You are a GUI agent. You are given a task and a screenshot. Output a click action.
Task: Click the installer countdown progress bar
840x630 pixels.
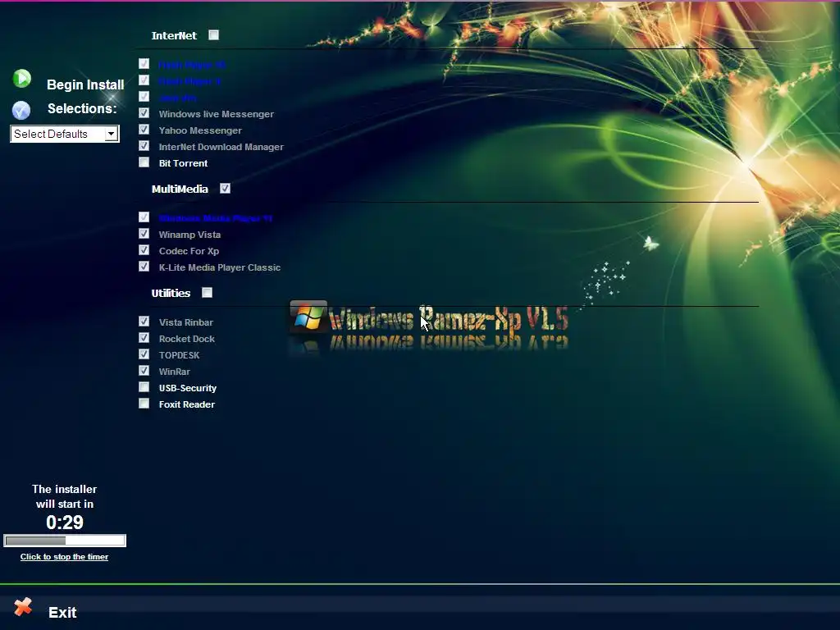(65, 541)
